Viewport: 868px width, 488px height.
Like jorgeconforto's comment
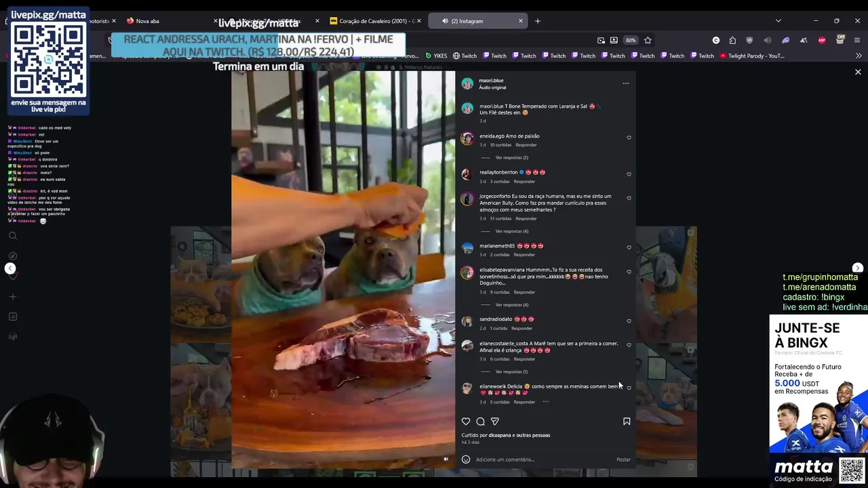(629, 199)
